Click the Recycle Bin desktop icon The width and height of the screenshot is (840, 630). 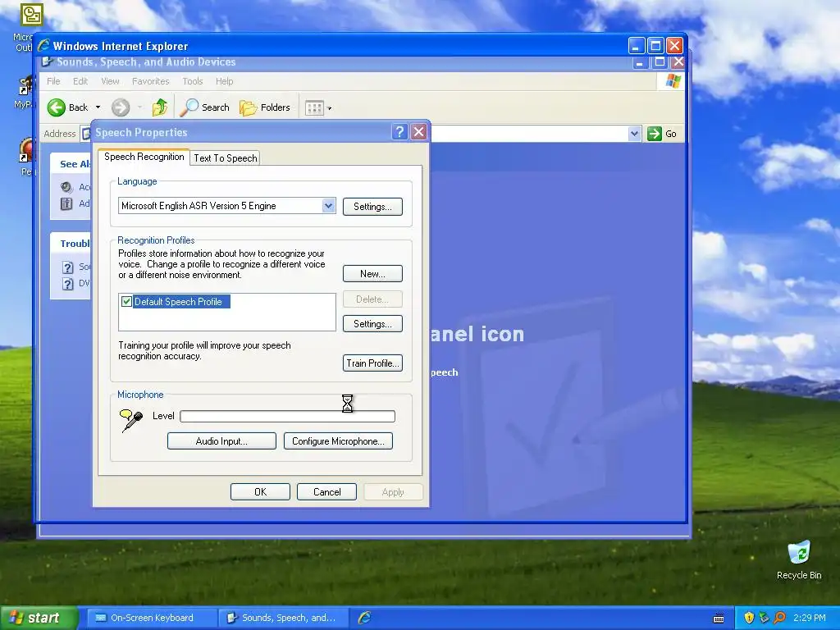[799, 553]
